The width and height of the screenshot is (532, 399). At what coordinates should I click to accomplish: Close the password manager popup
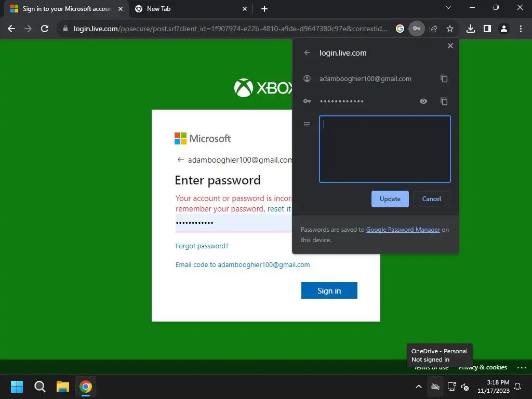450,46
